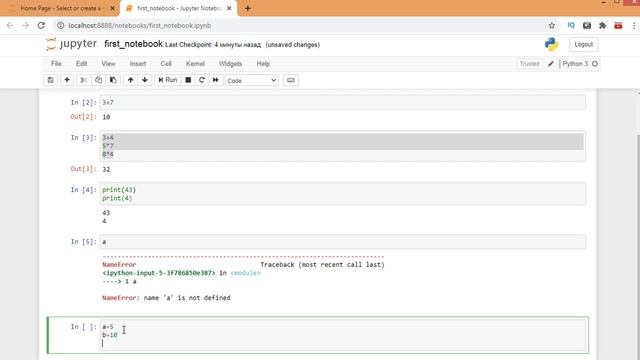The width and height of the screenshot is (640, 360).
Task: Click the Logout button
Action: (x=583, y=44)
